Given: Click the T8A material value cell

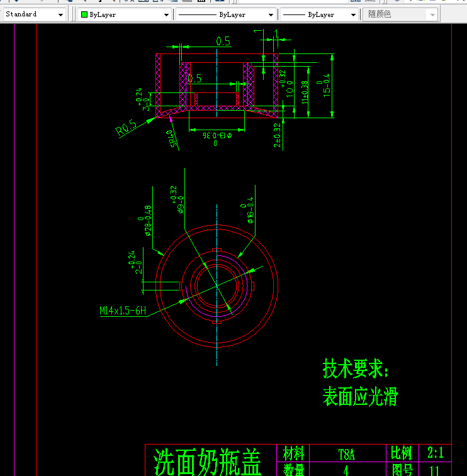Looking at the screenshot, I should (347, 455).
